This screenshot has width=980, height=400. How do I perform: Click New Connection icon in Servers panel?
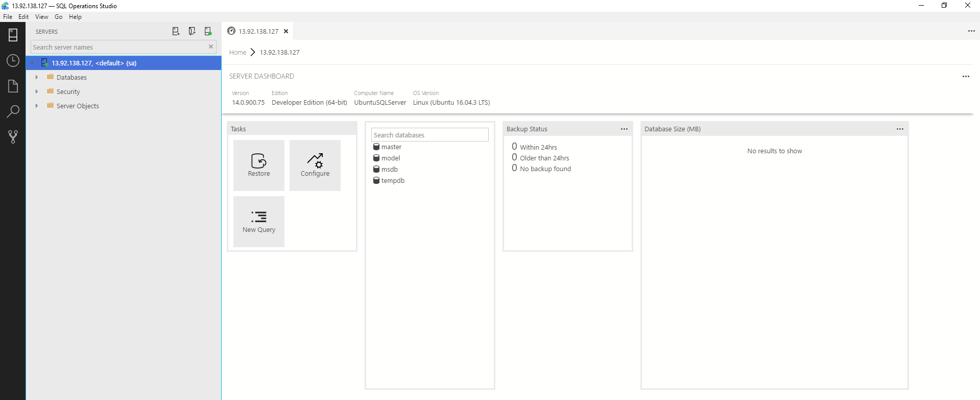point(176,31)
